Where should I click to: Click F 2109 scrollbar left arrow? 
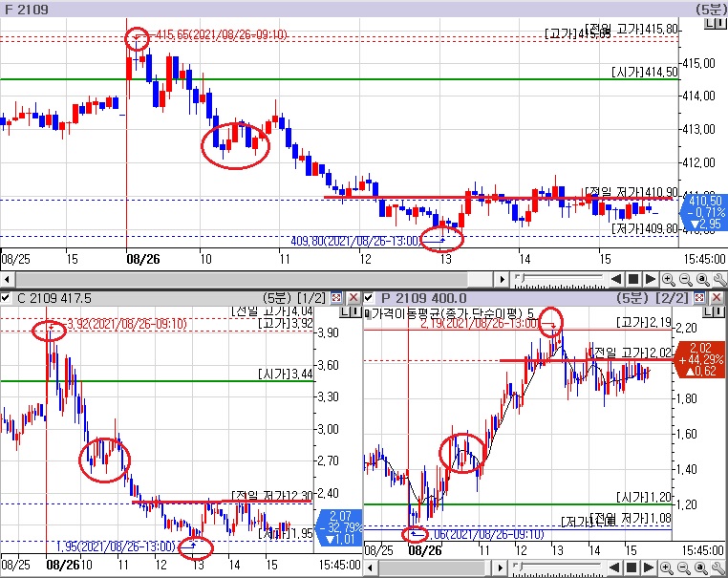coord(7,280)
